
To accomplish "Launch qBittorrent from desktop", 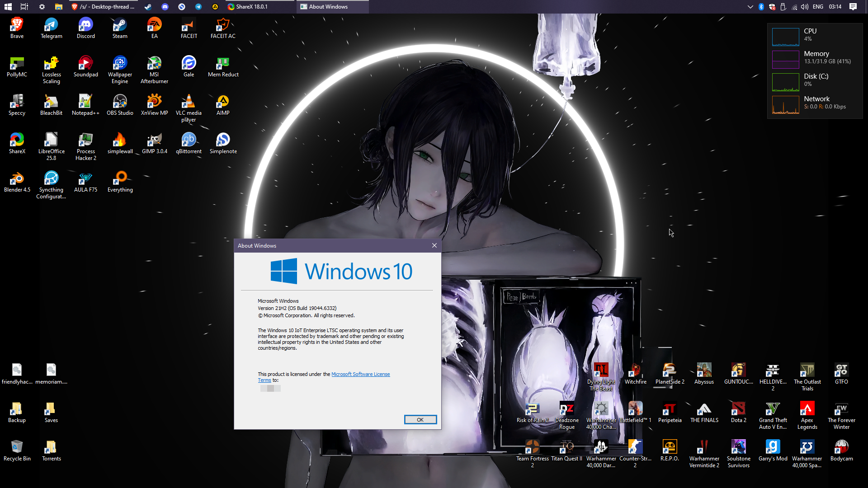I will click(x=189, y=141).
